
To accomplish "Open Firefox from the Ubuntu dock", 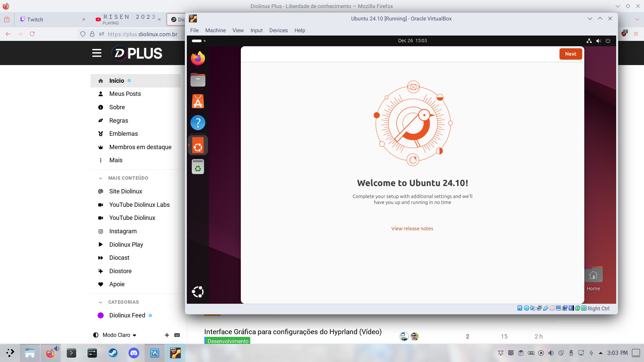I will (x=198, y=58).
